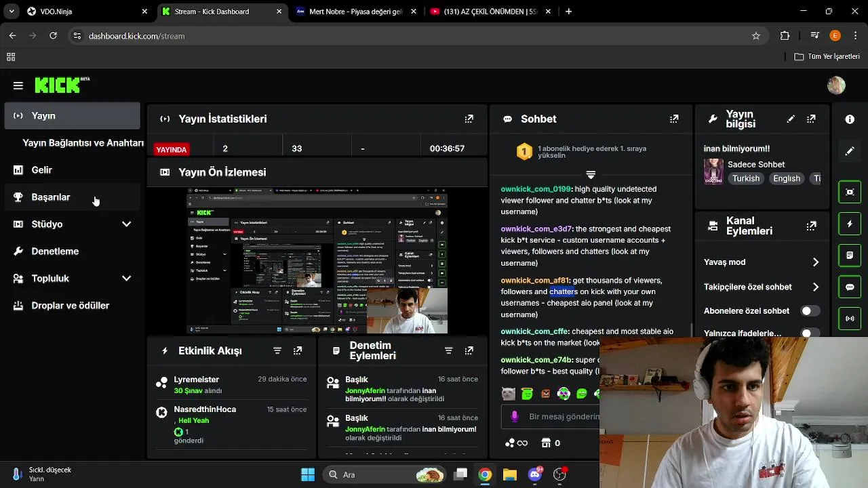Viewport: 868px width, 488px height.
Task: Reload the dashboard page
Action: [53, 36]
